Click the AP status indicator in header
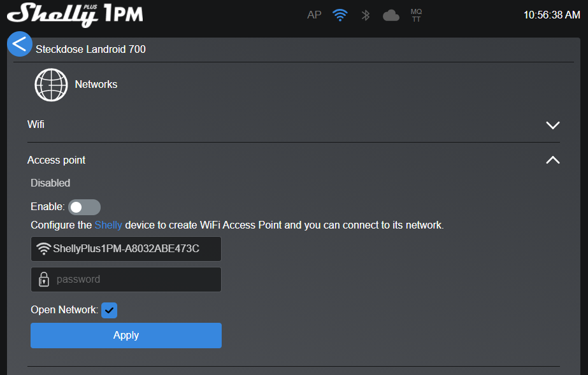 click(x=314, y=15)
